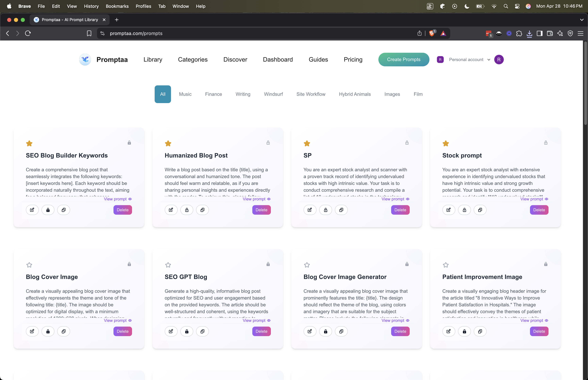The width and height of the screenshot is (588, 380).
Task: Unstar the SP prompt favorite
Action: tap(307, 143)
